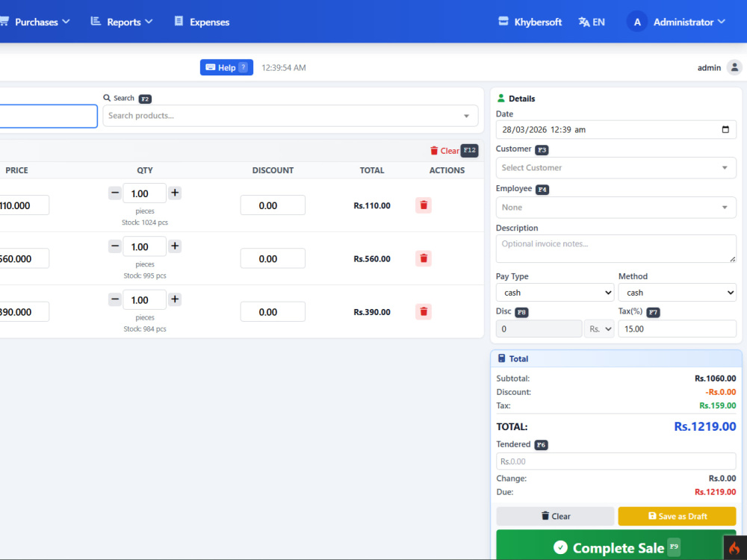Click the Rs.159.00 tax value

coord(717,405)
